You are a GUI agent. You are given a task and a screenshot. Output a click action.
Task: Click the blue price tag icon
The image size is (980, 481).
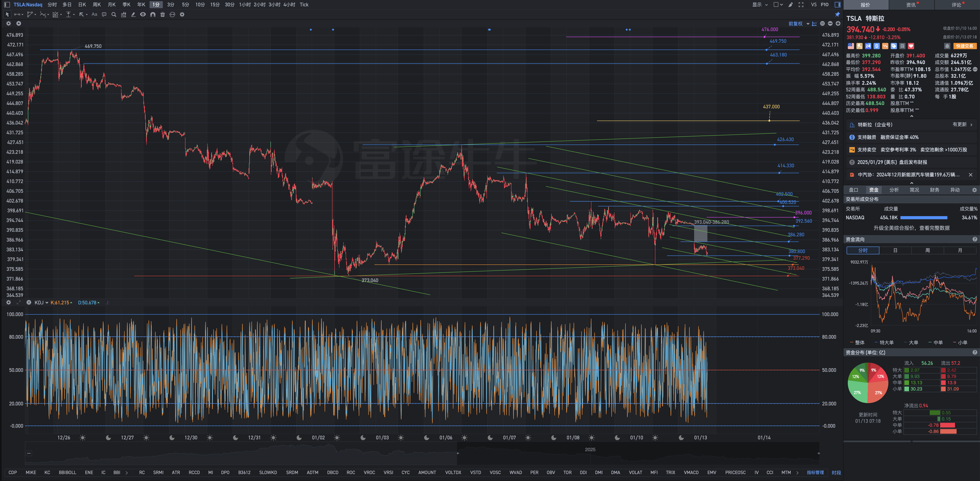(894, 46)
